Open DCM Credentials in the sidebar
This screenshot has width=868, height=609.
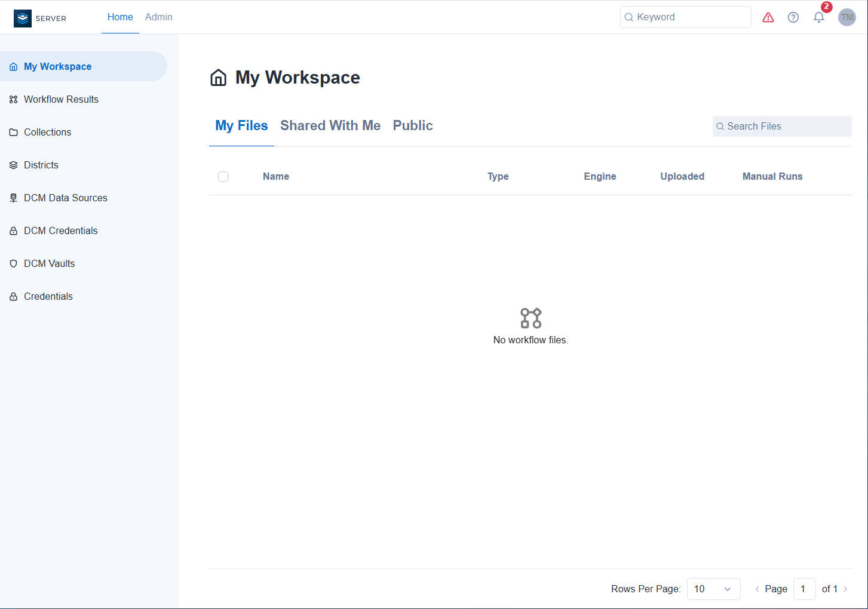(x=84, y=230)
